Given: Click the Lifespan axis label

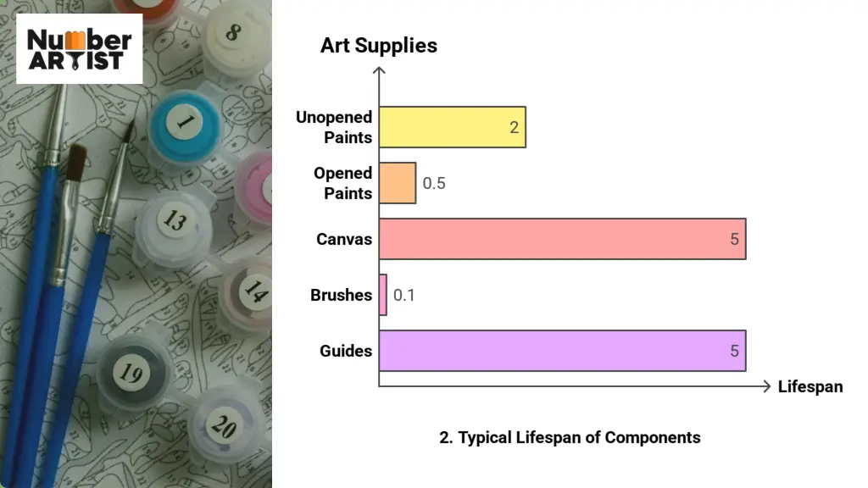Looking at the screenshot, I should pos(810,387).
